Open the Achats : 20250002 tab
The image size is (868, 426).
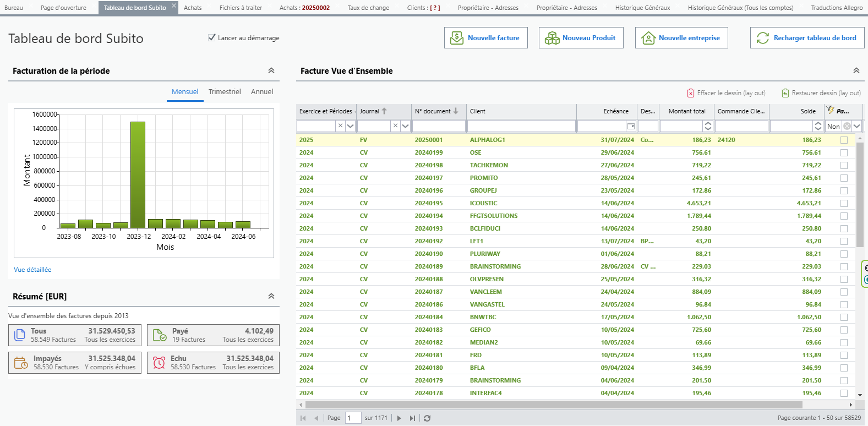(x=304, y=8)
